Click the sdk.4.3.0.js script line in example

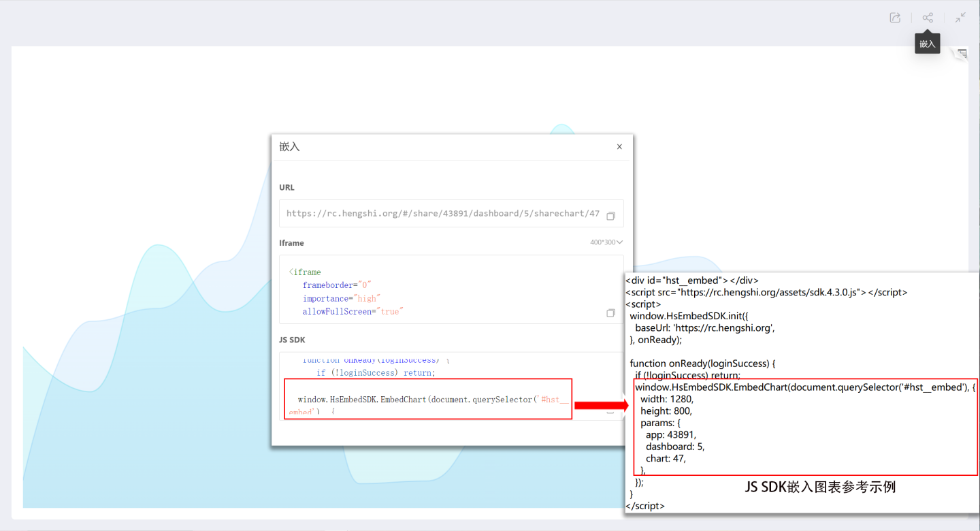[766, 292]
